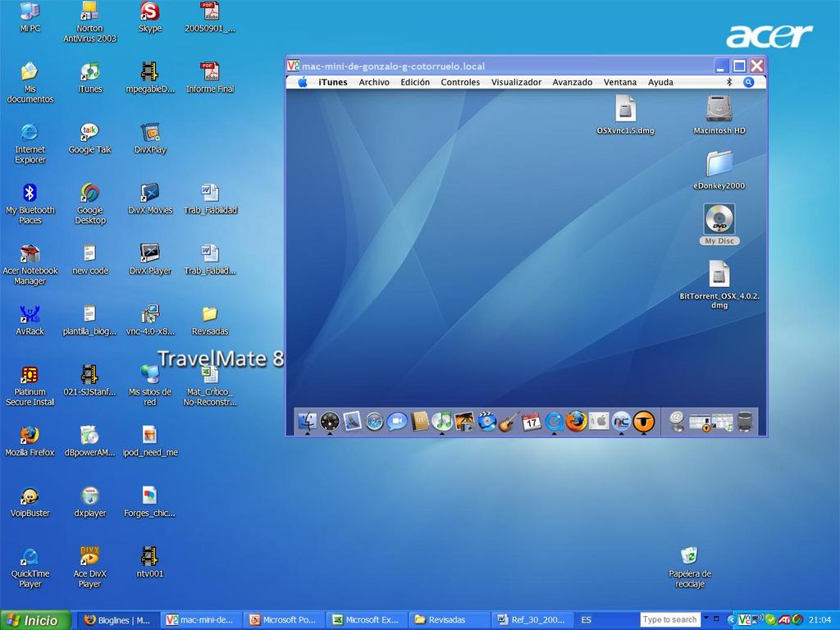
Task: Open the iTunes application menu
Action: pos(333,82)
